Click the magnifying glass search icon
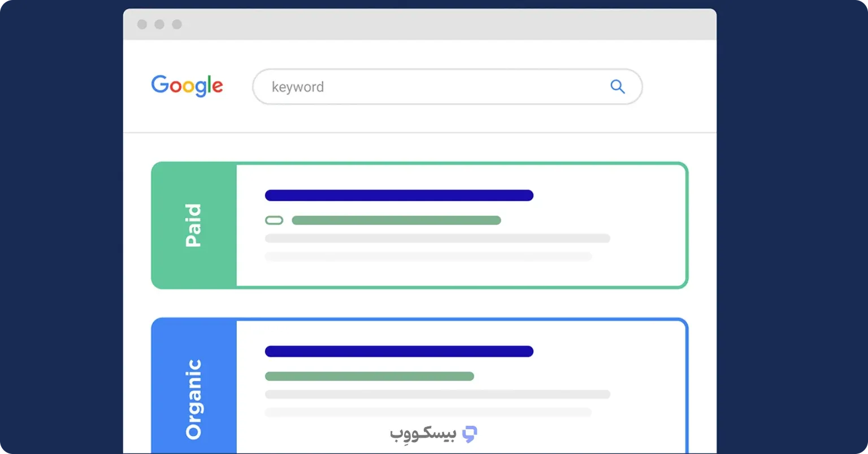The width and height of the screenshot is (868, 454). click(618, 86)
